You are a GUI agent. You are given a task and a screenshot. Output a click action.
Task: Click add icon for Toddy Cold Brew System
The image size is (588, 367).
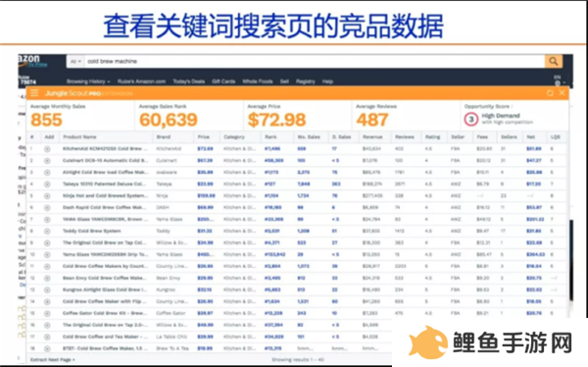point(47,232)
